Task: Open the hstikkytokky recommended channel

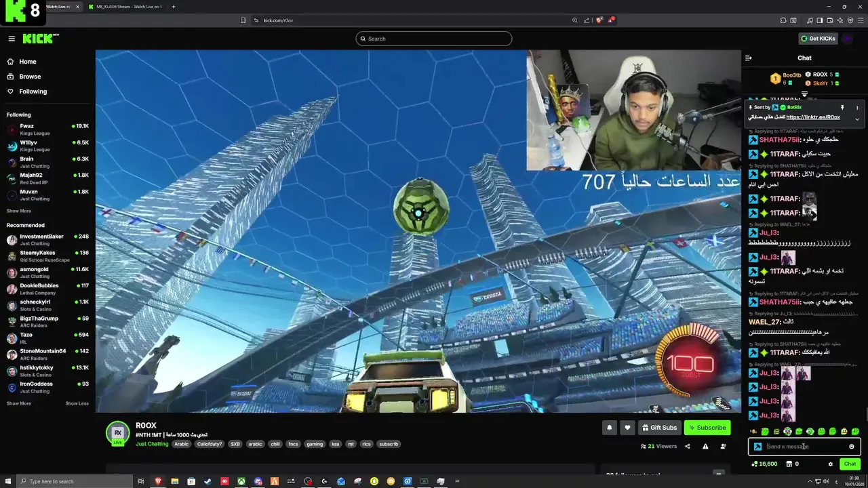Action: pyautogui.click(x=47, y=371)
